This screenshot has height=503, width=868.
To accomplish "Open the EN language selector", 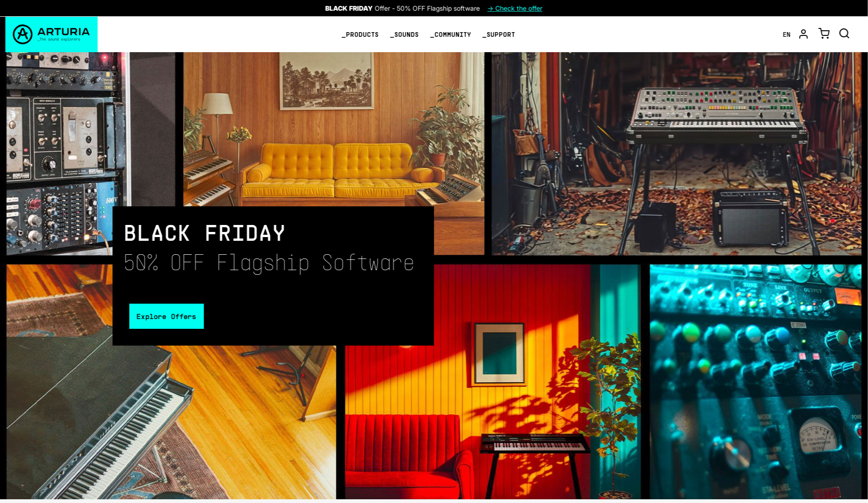I will pyautogui.click(x=786, y=34).
